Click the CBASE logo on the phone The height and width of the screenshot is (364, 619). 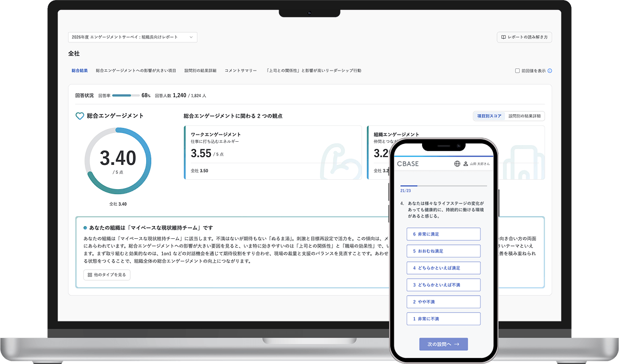(408, 164)
